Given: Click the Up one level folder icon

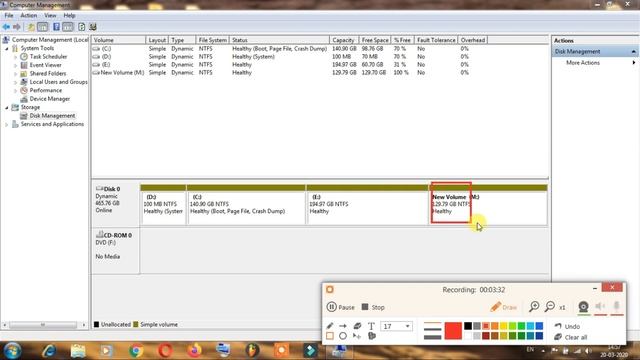Looking at the screenshot, I should (31, 27).
